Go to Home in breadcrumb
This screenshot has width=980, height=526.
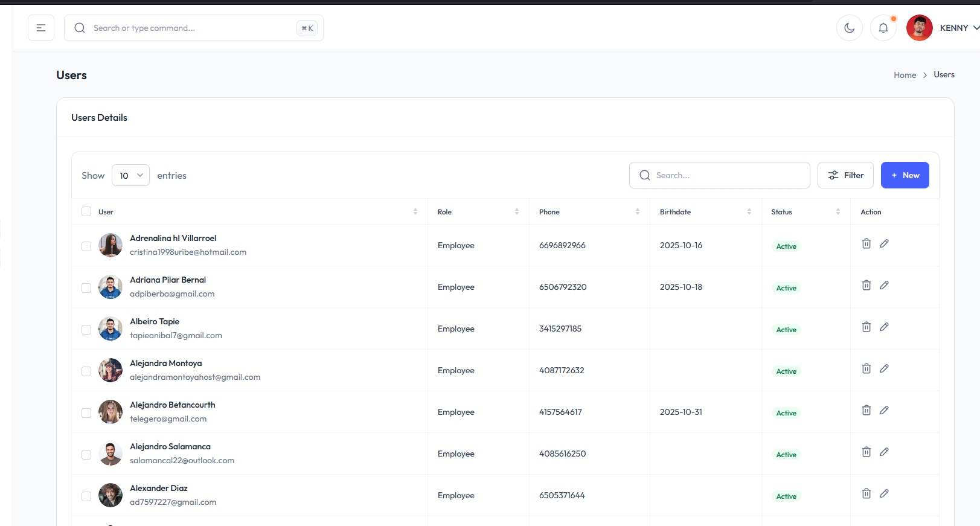(x=905, y=75)
